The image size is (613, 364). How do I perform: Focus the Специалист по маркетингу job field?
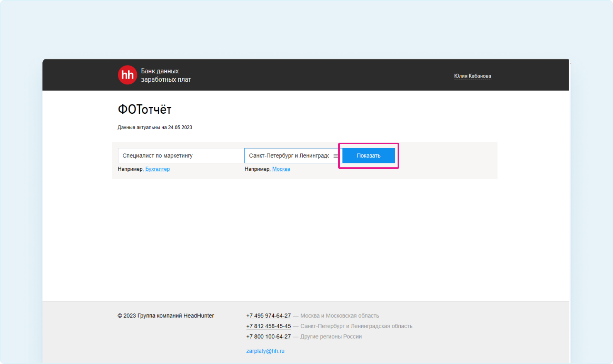[x=181, y=156]
